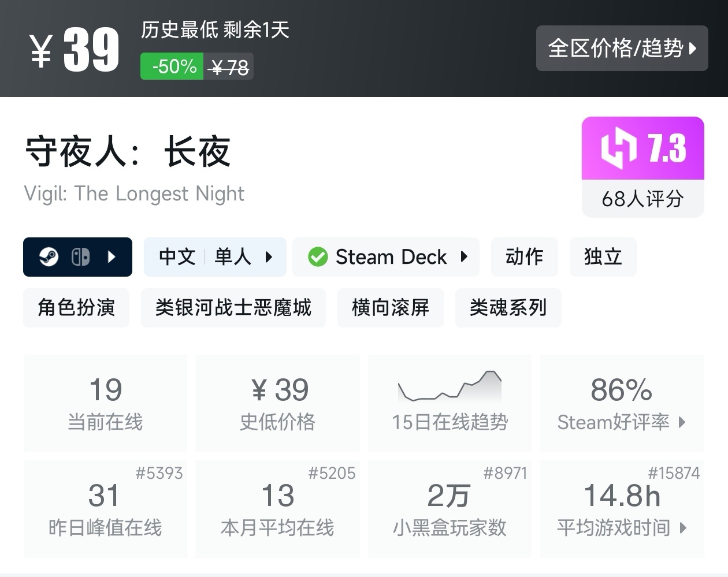Click the green Steam Deck verified checkmark
Viewport: 728px width, 577px height.
click(318, 257)
